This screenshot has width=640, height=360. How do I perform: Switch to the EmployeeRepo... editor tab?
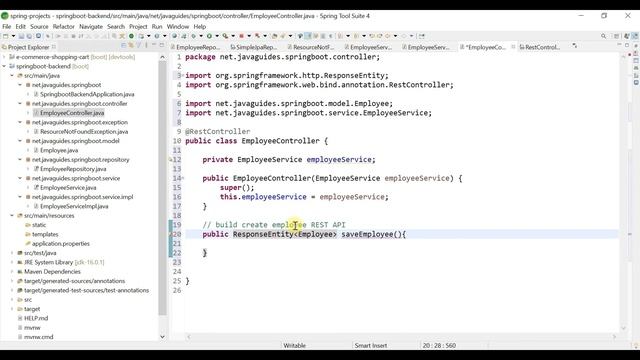coord(198,47)
